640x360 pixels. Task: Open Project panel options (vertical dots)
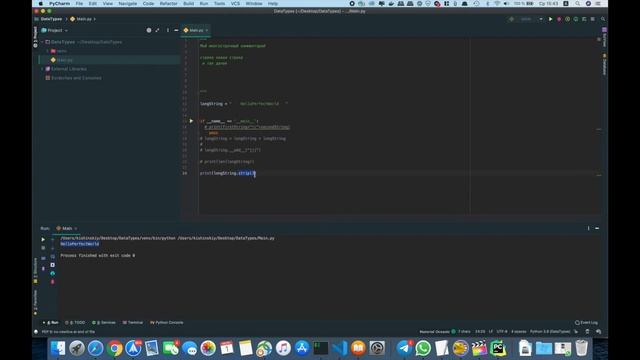coord(167,30)
